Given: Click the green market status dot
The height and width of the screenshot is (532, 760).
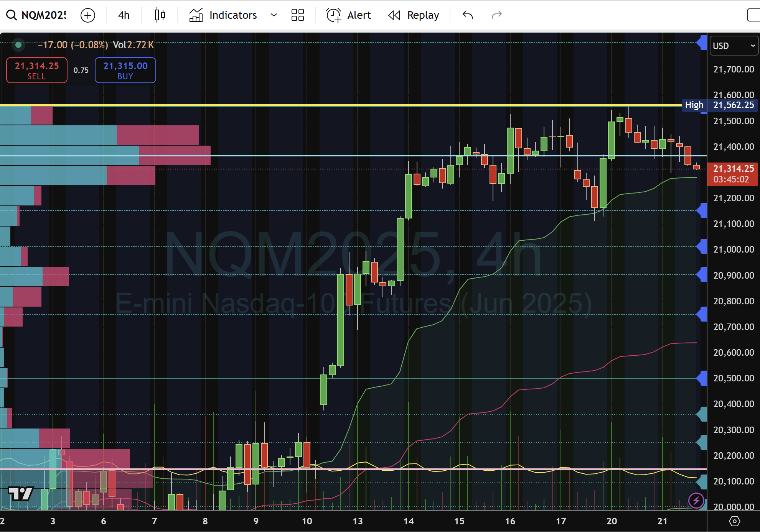Looking at the screenshot, I should [18, 45].
